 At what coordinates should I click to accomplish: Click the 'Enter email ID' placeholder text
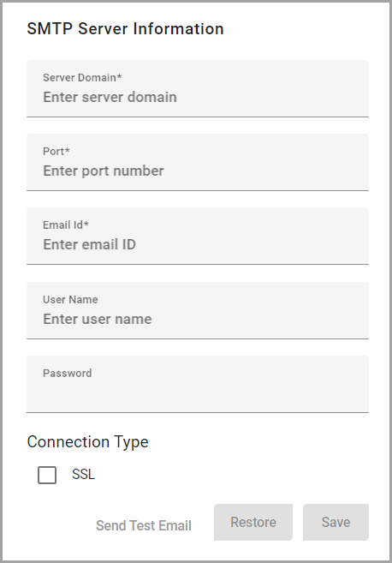[x=89, y=244]
